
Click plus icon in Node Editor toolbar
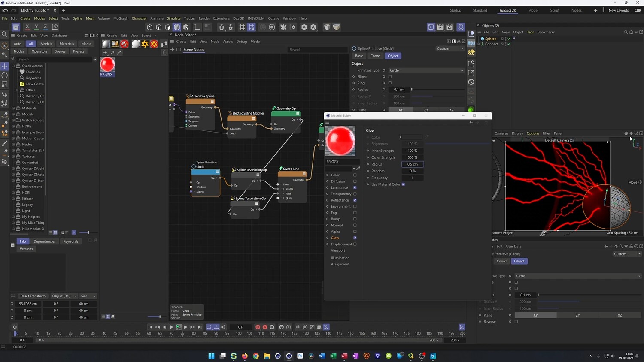pyautogui.click(x=173, y=49)
